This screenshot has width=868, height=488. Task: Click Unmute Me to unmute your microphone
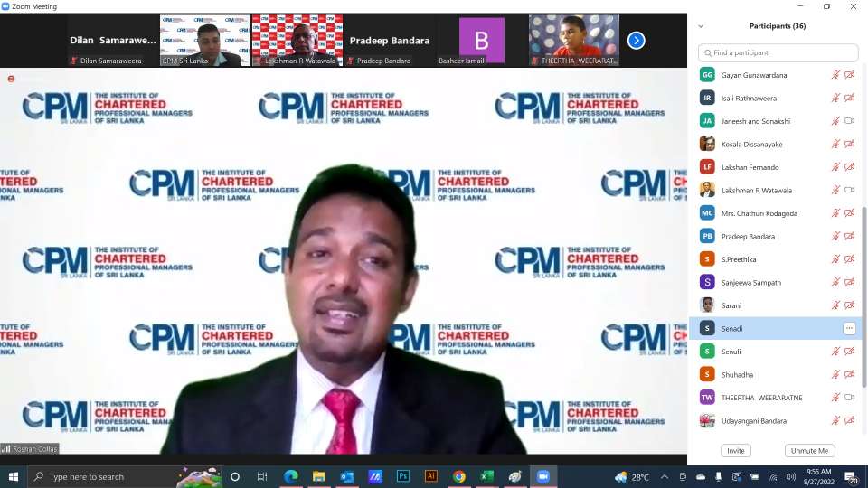tap(809, 450)
